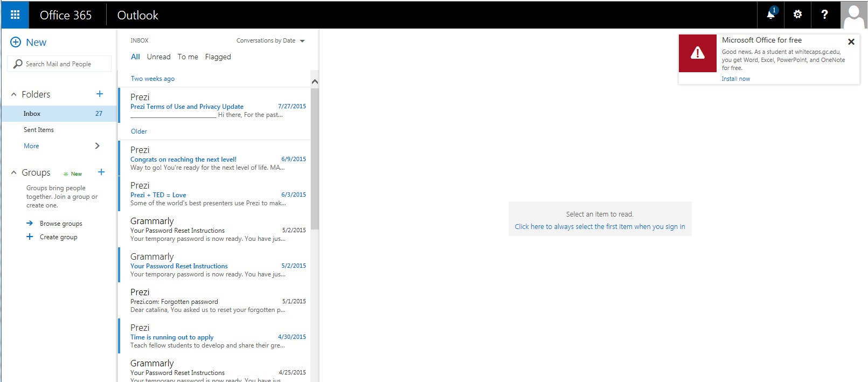This screenshot has height=382, width=868.
Task: Open the Office 365 app launcher grid
Action: [15, 15]
